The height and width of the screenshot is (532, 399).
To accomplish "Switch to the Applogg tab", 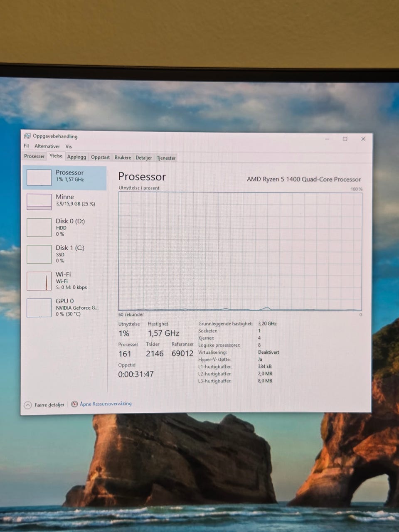I will (x=76, y=157).
